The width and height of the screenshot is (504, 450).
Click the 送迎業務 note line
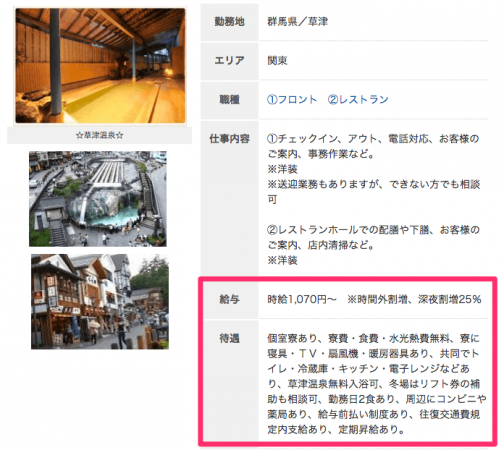coord(373,192)
